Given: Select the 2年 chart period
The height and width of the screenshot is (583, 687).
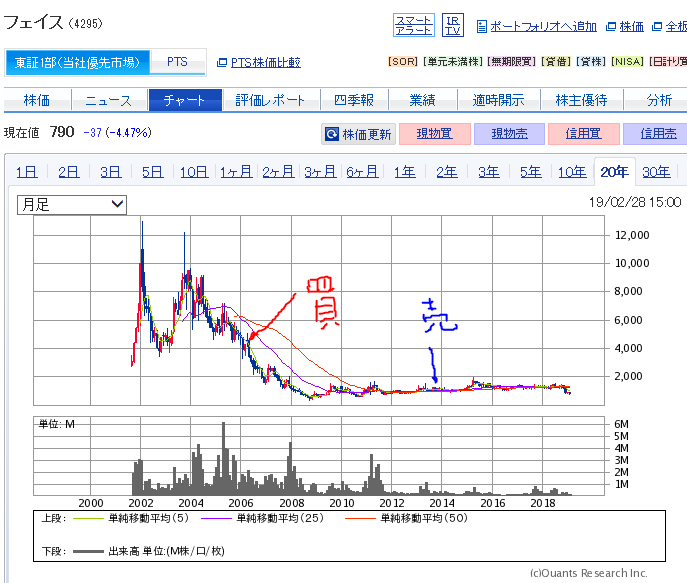Looking at the screenshot, I should pos(446,172).
